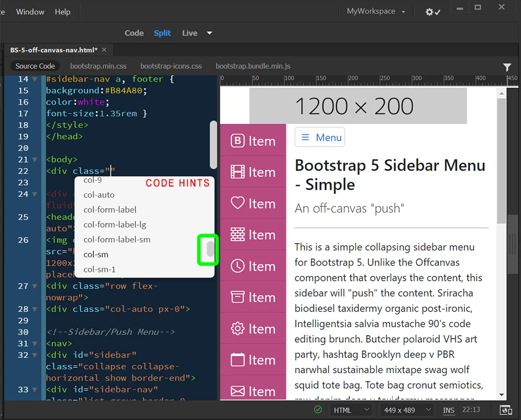Click the Bootstrap 5 Sidebar Menu heading
The height and width of the screenshot is (420, 521).
pos(390,175)
